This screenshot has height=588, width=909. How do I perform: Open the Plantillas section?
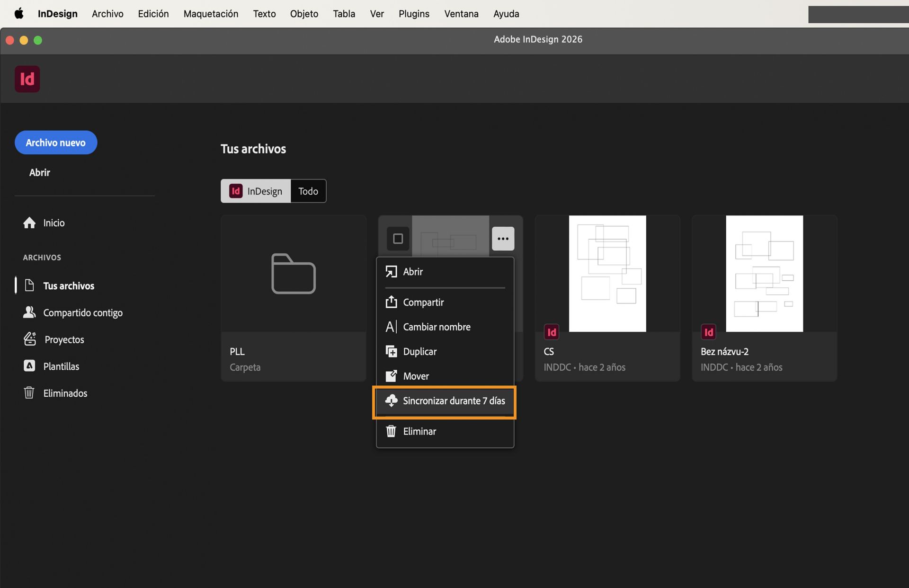(x=62, y=366)
